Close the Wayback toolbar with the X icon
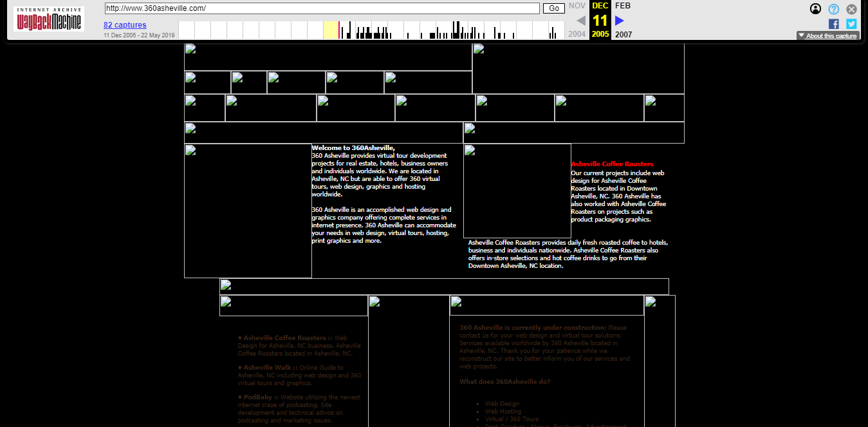The width and height of the screenshot is (868, 427). pyautogui.click(x=851, y=9)
